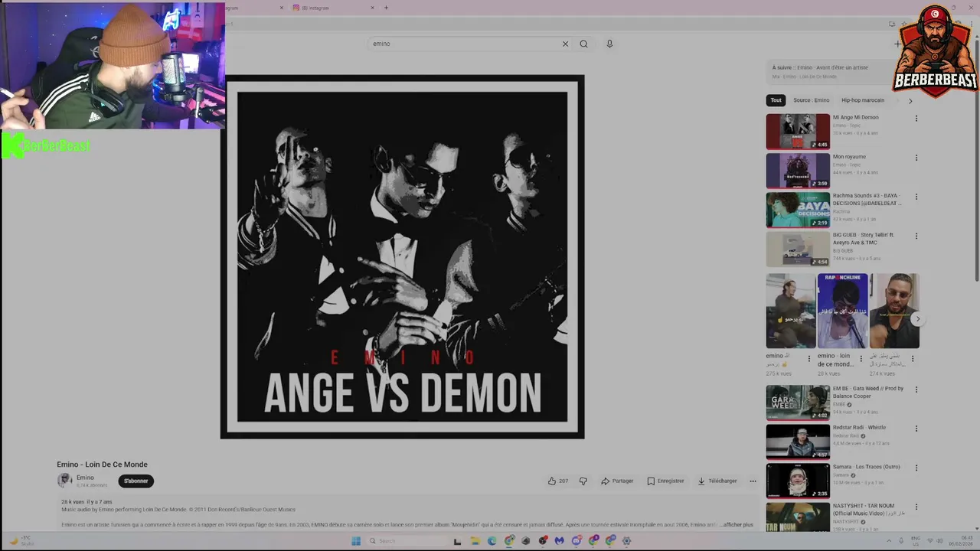Open options menu for Mon royaume
The image size is (980, 551).
click(916, 158)
